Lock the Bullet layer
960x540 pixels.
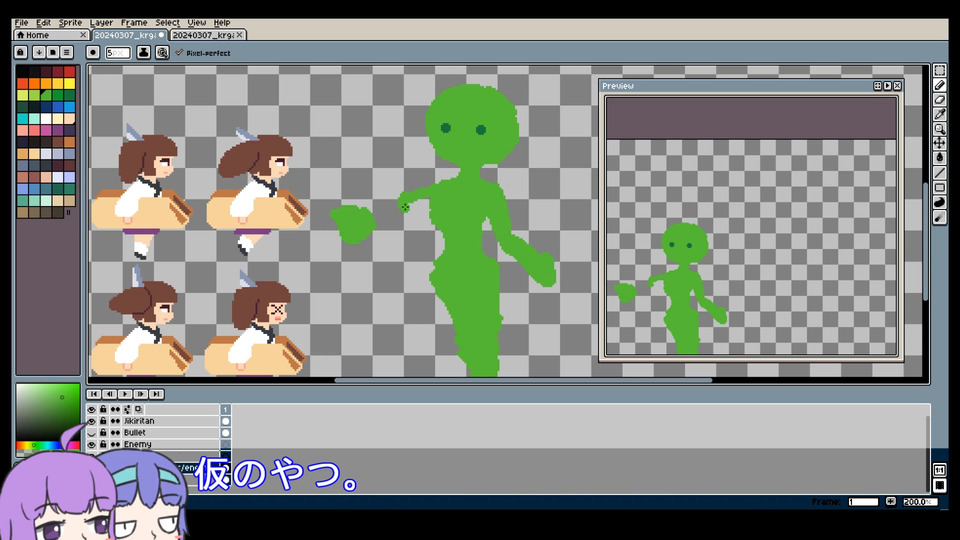pyautogui.click(x=103, y=433)
